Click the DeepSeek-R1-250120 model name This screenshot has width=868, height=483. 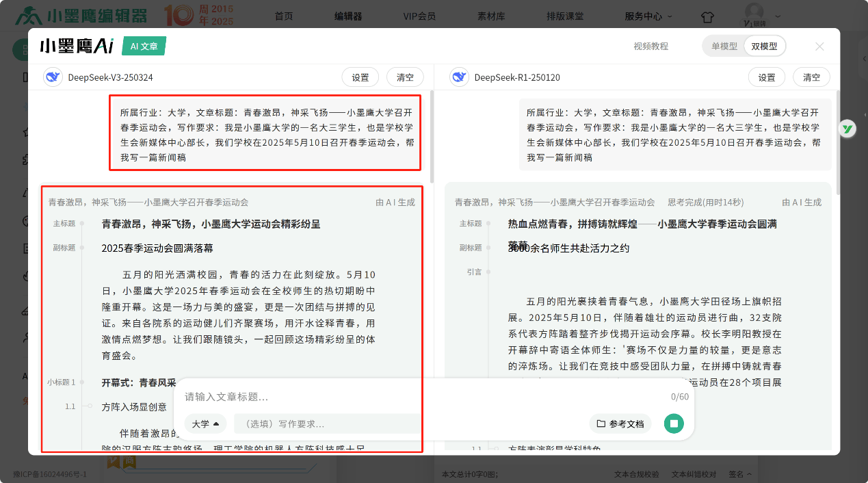(x=517, y=77)
